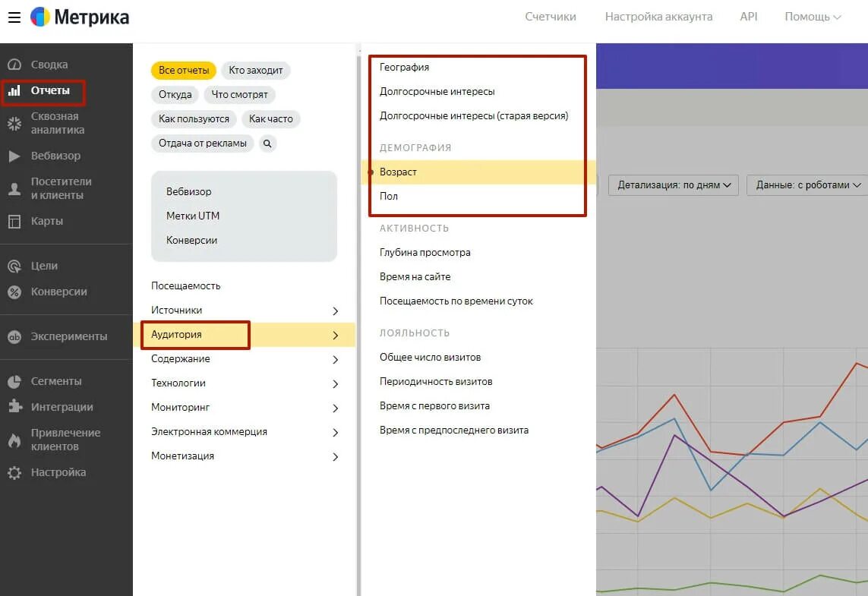Click the report search magnifier icon
Viewport: 868px width, 596px height.
pos(267,143)
